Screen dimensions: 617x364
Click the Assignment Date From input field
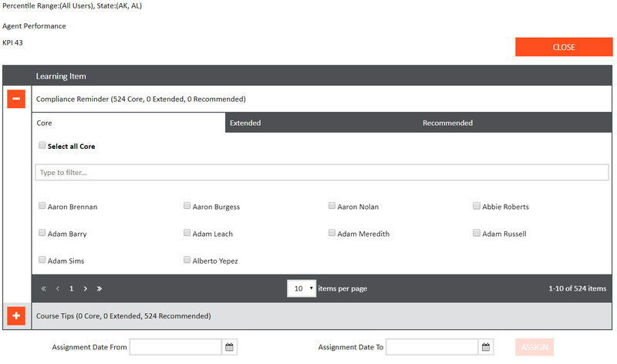point(176,347)
